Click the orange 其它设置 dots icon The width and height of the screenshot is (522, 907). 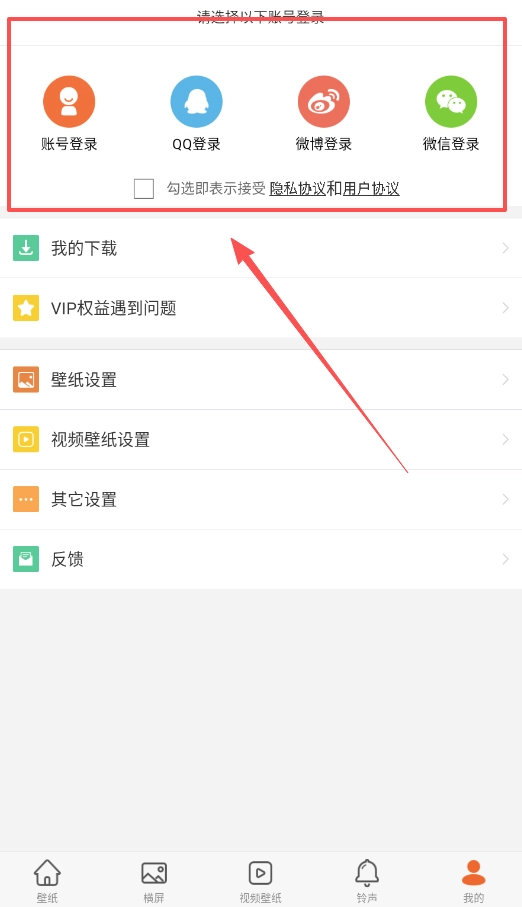pos(26,499)
